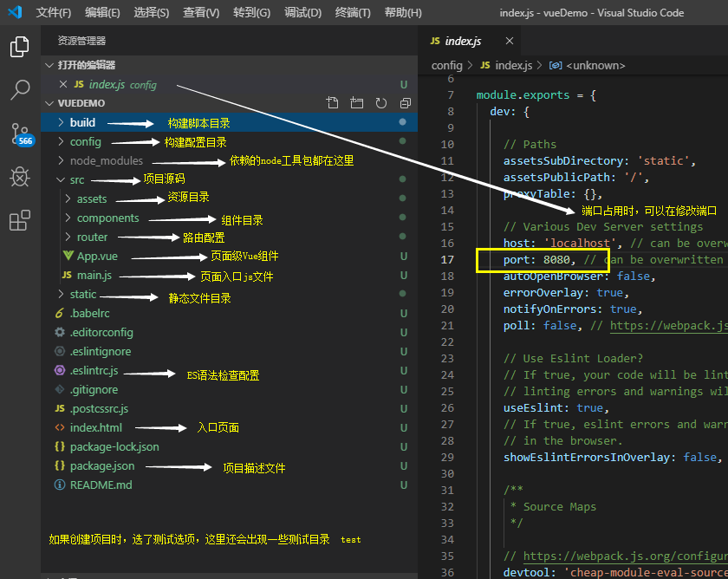Expand the node_modules folder
728x579 pixels.
click(x=61, y=160)
